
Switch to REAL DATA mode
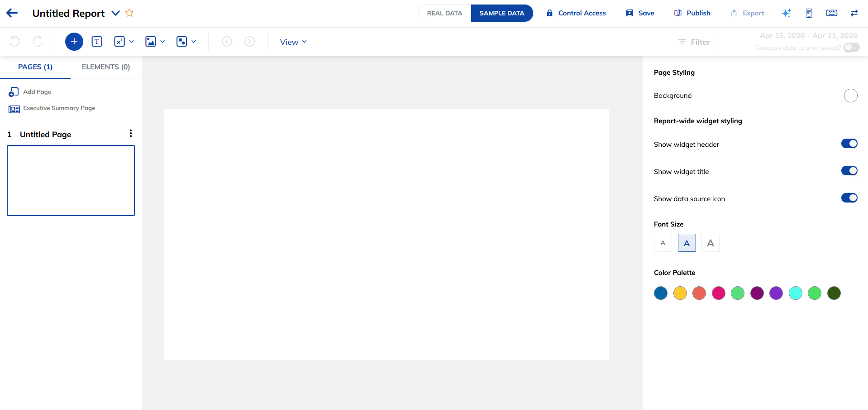(444, 13)
